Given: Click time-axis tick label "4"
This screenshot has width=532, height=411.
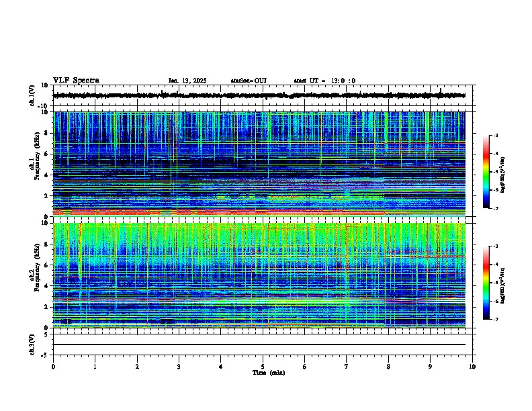Looking at the screenshot, I should (x=221, y=367).
